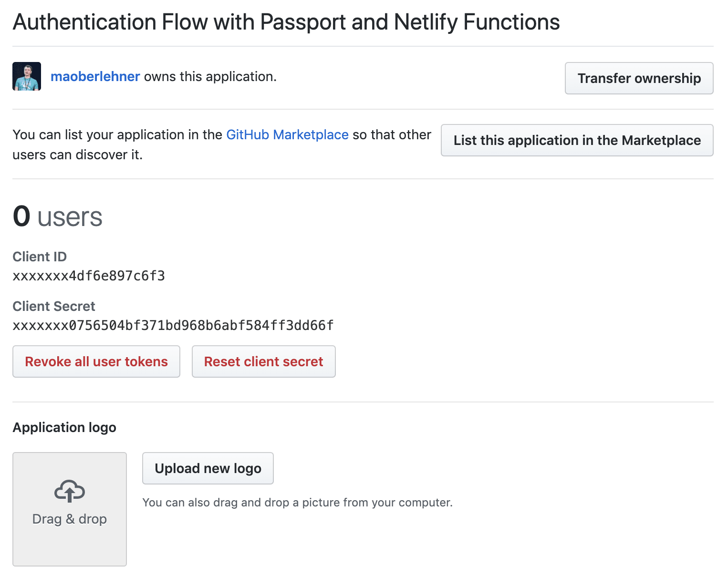
Task: Revoke all user tokens
Action: click(96, 361)
